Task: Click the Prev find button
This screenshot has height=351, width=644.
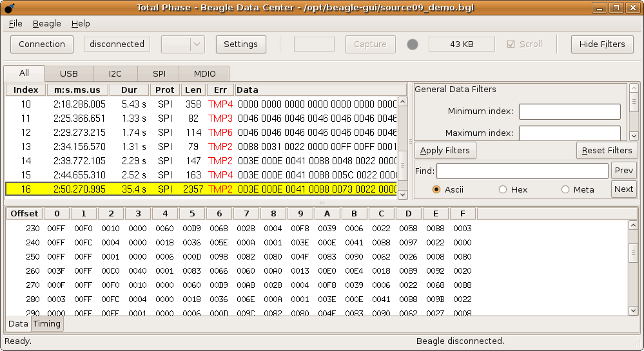Action: 624,171
